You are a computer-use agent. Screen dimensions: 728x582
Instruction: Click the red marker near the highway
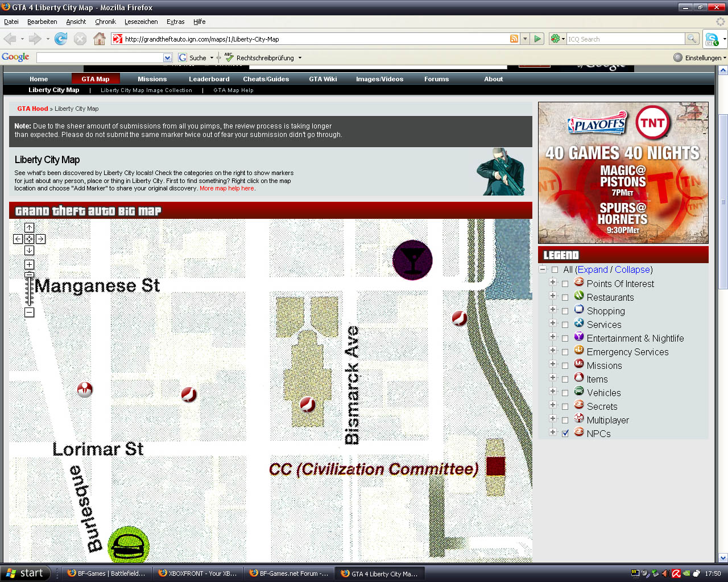point(460,318)
